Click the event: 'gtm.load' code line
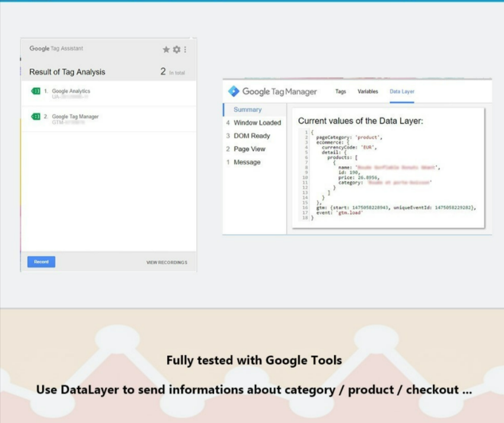 [339, 212]
